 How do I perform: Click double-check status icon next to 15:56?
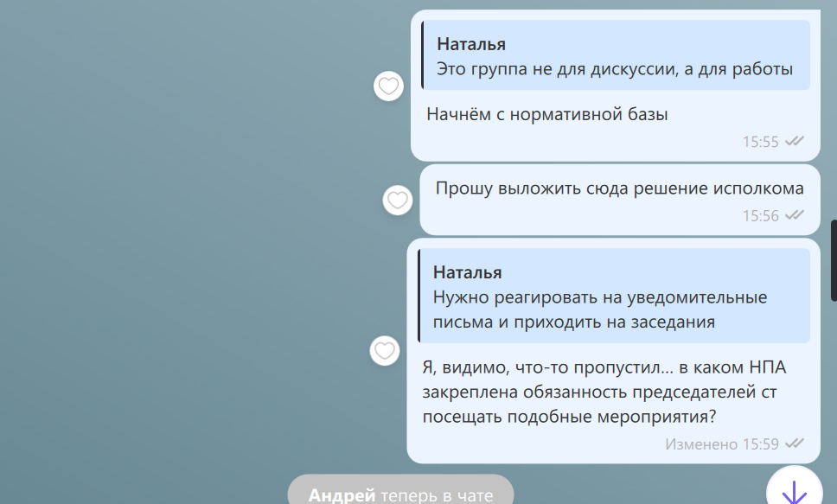coord(794,215)
